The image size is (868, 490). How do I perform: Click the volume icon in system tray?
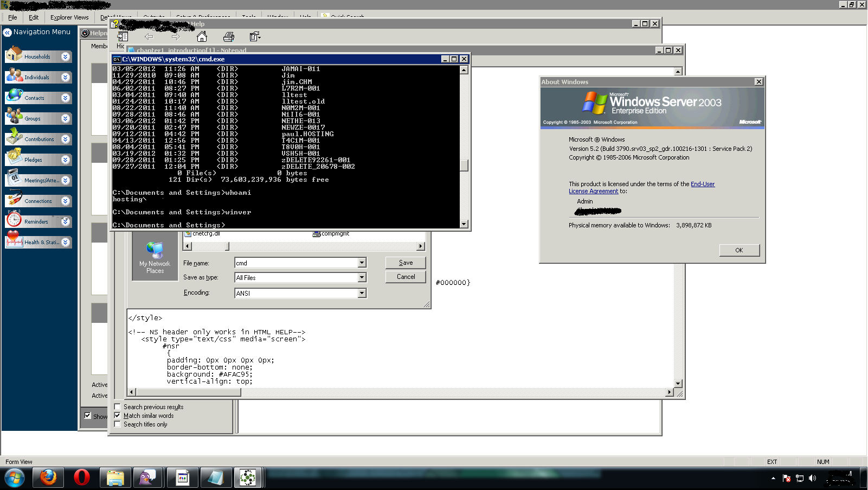[x=812, y=478]
